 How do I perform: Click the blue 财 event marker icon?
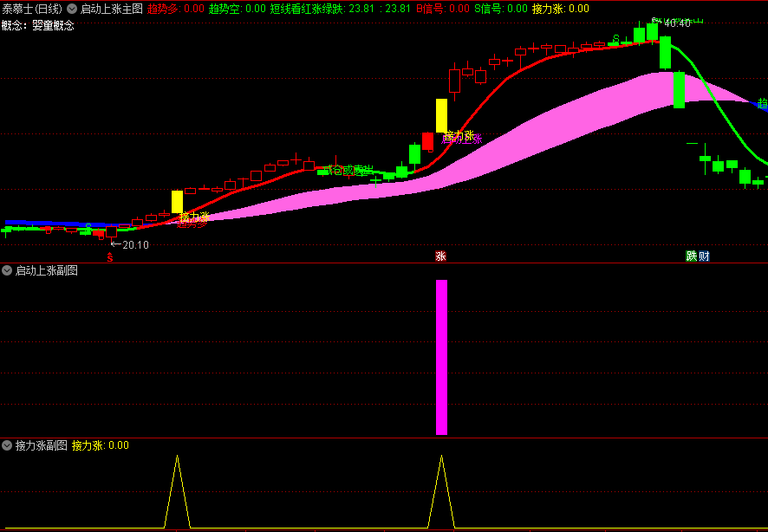tap(704, 256)
